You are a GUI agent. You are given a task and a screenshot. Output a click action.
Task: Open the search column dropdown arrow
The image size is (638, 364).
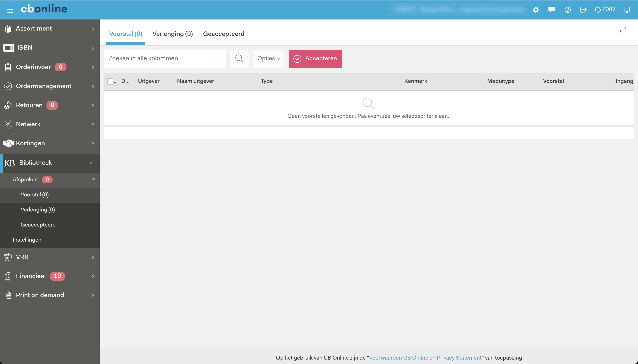pyautogui.click(x=217, y=59)
